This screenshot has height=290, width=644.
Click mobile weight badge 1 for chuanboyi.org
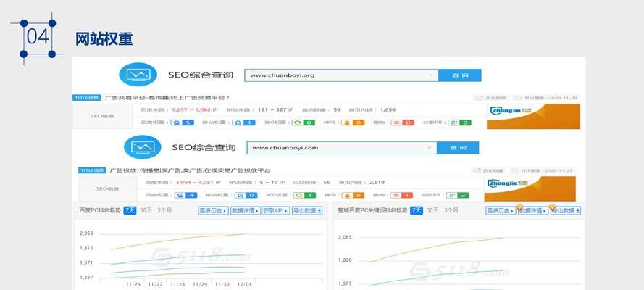(243, 123)
